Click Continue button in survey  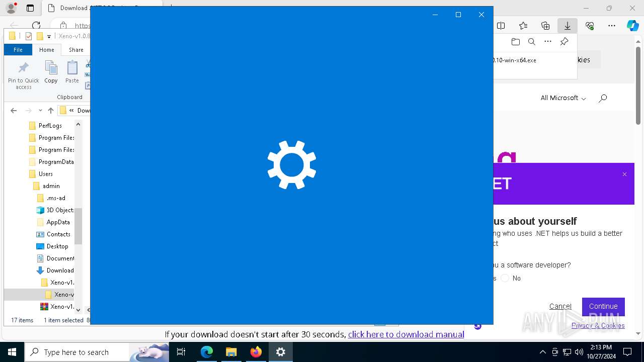603,306
